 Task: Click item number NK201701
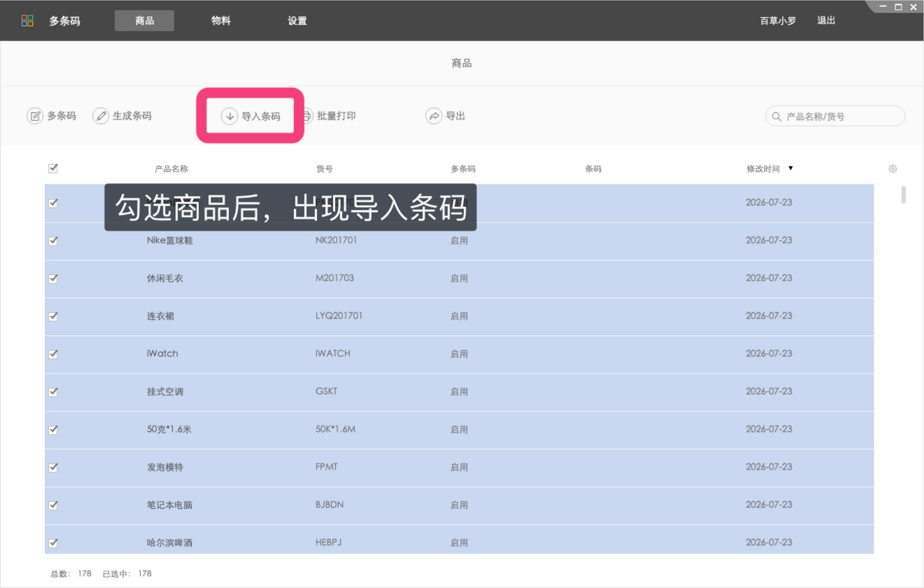[x=336, y=240]
